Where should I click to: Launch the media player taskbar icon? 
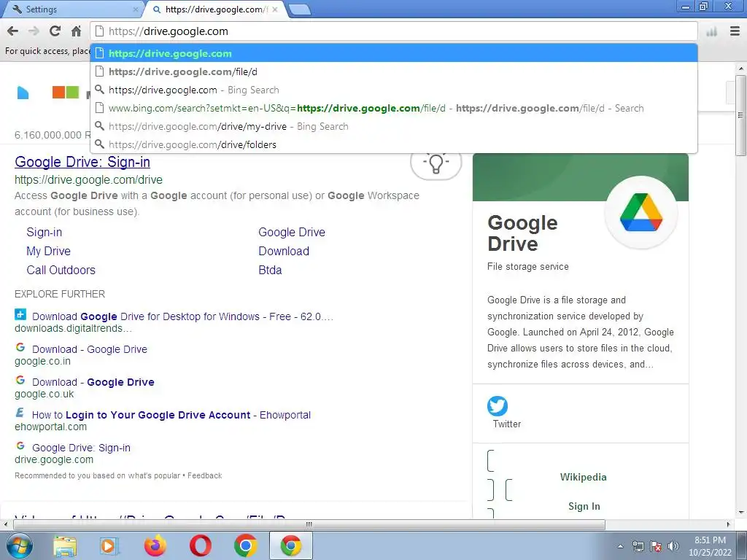click(109, 546)
